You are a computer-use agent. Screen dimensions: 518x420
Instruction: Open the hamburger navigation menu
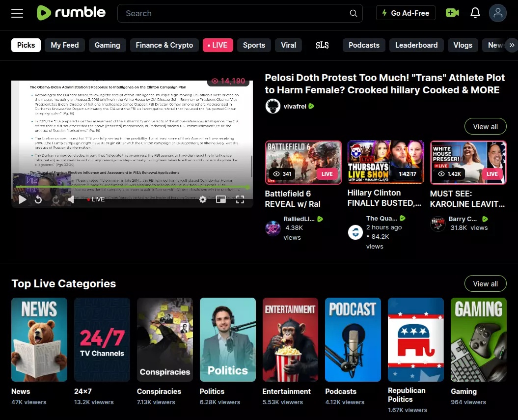pyautogui.click(x=17, y=13)
